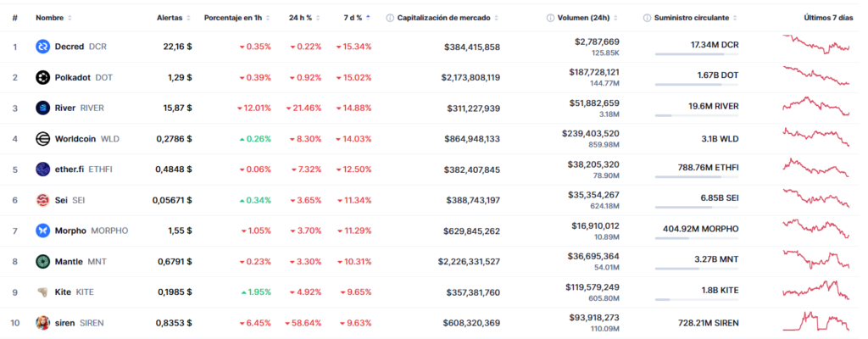Click the Sei coin logo icon

click(x=42, y=200)
